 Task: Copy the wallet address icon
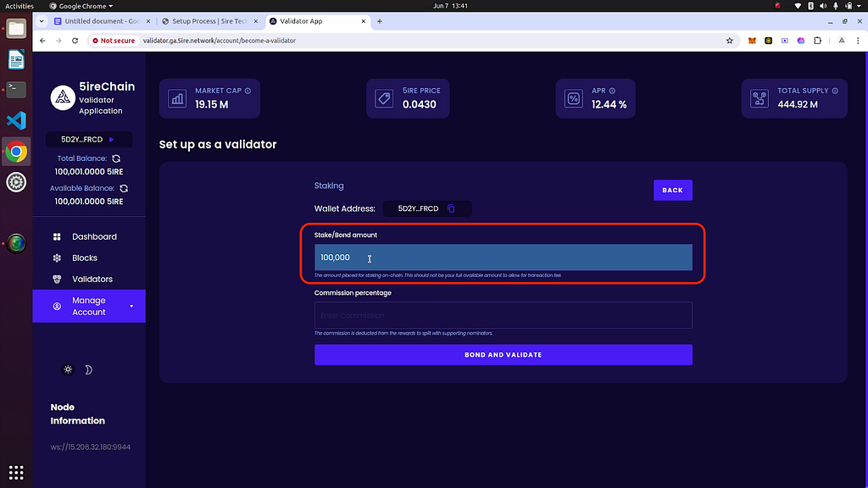click(x=451, y=208)
